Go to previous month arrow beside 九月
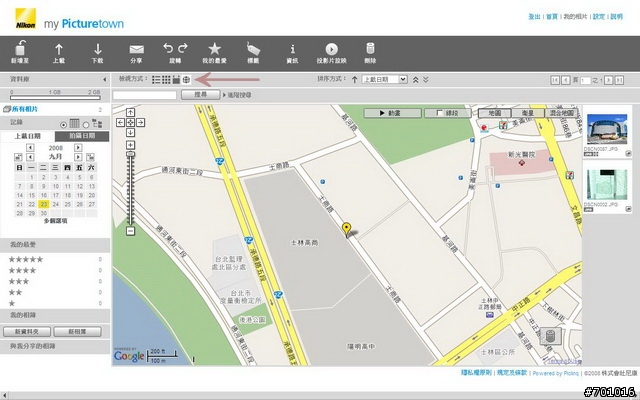This screenshot has width=640, height=400. point(30,157)
